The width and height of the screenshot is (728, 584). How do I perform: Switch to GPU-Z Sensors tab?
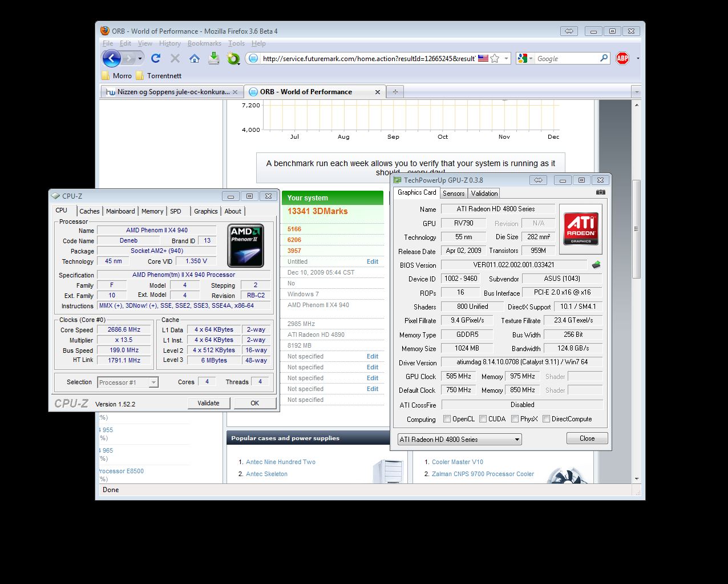click(x=454, y=194)
